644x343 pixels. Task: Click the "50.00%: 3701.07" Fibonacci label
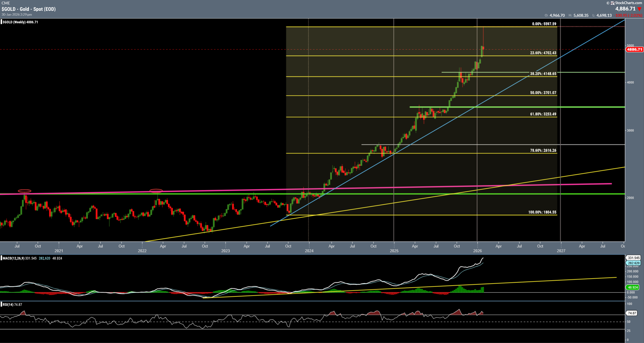point(543,93)
